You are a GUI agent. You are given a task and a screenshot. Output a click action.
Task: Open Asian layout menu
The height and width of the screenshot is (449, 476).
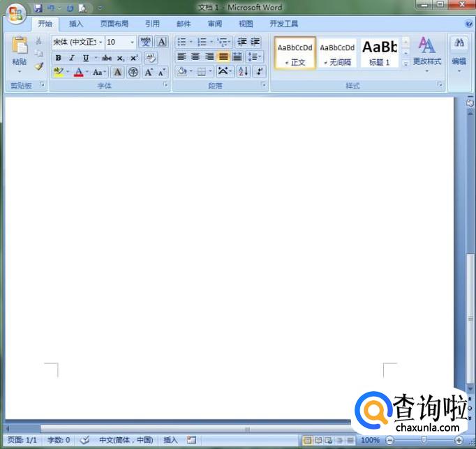pyautogui.click(x=225, y=72)
